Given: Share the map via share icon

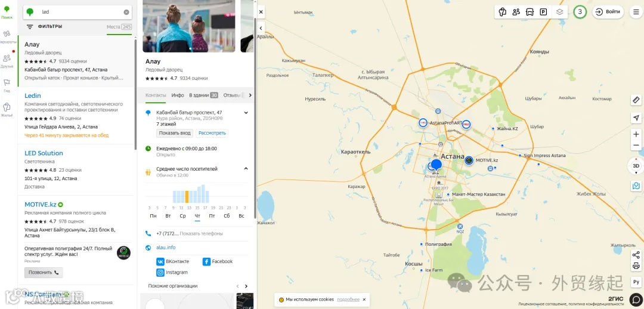Looking at the screenshot, I should [636, 255].
